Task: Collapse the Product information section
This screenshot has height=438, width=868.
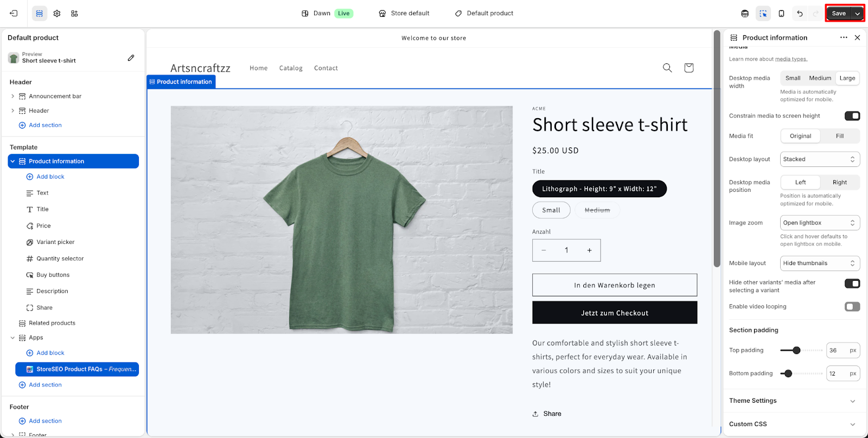Action: click(12, 162)
